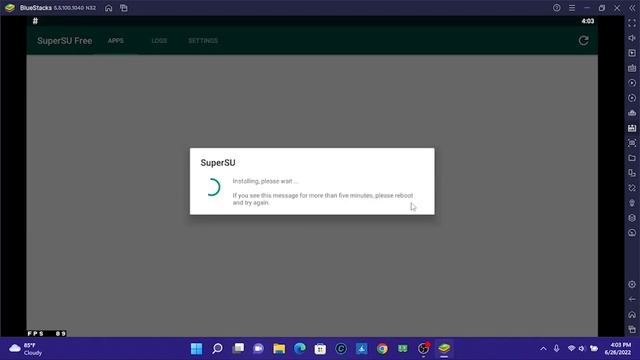
Task: Collapse the BlueStacks side toolbar
Action: [x=632, y=8]
